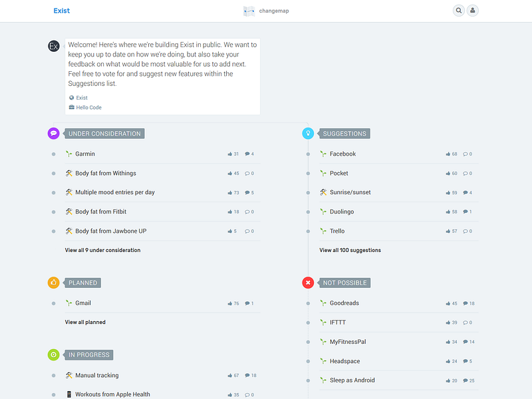
Task: Open comments icon on Goodreads row
Action: click(x=465, y=303)
